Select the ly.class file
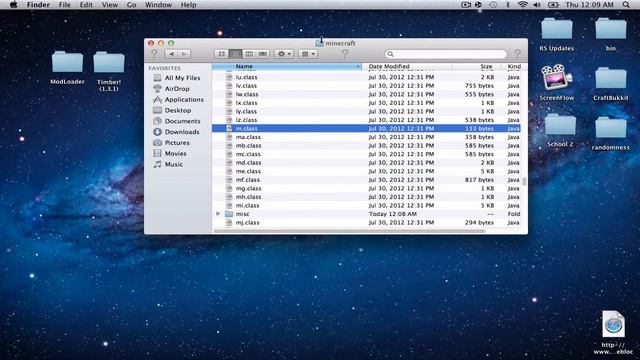Viewport: 640px width, 360px height. tap(366, 111)
